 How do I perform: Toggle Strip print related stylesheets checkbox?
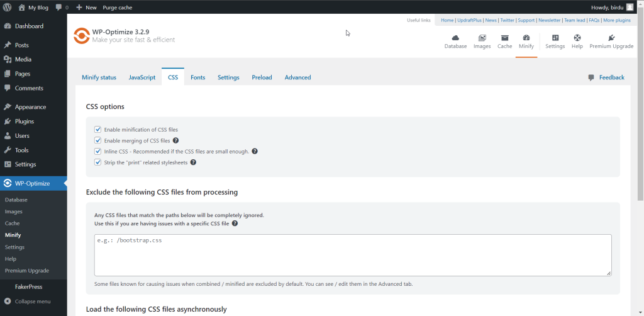[x=97, y=162]
